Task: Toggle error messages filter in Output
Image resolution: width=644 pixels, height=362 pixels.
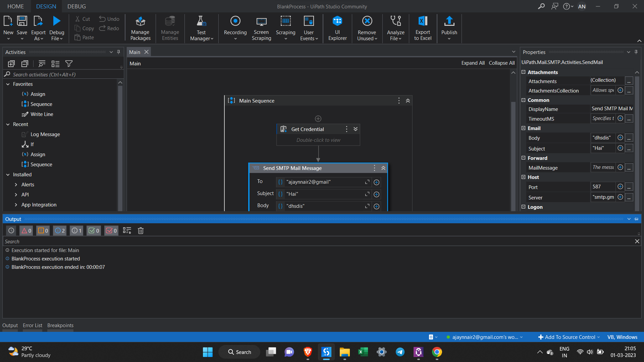Action: pos(26,231)
